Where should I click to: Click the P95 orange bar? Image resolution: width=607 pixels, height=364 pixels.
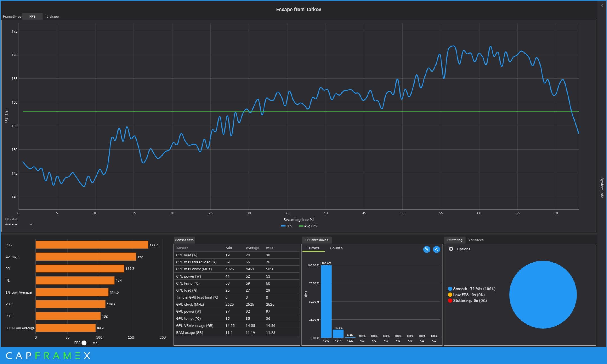tap(92, 245)
